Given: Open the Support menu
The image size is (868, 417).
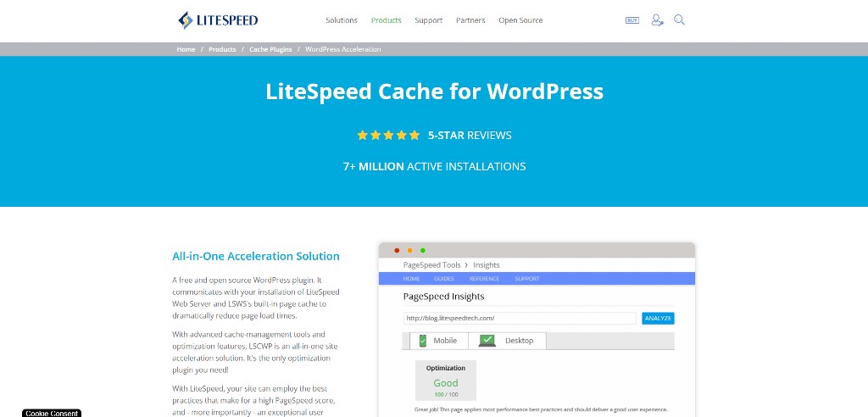Looking at the screenshot, I should pyautogui.click(x=428, y=20).
